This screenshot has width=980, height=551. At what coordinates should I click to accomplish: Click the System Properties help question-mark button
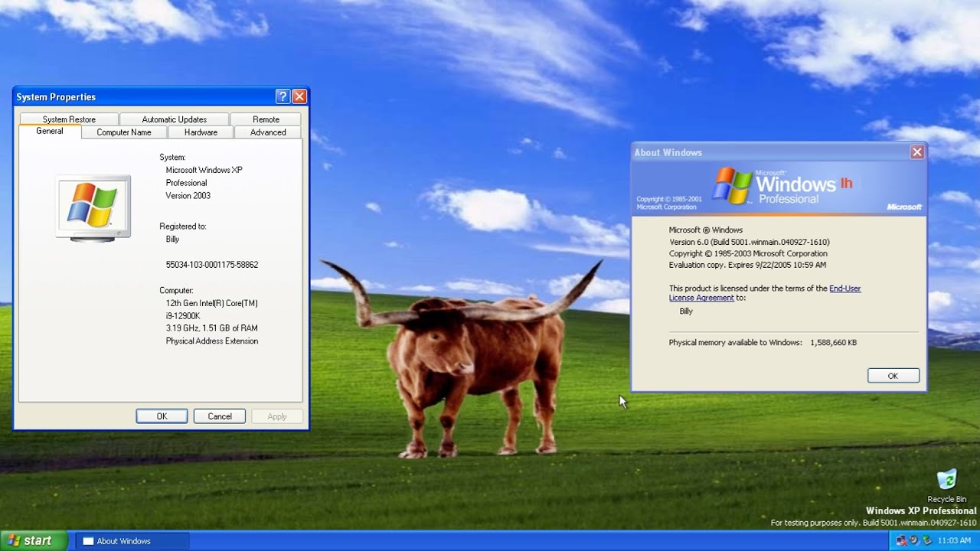pyautogui.click(x=283, y=96)
